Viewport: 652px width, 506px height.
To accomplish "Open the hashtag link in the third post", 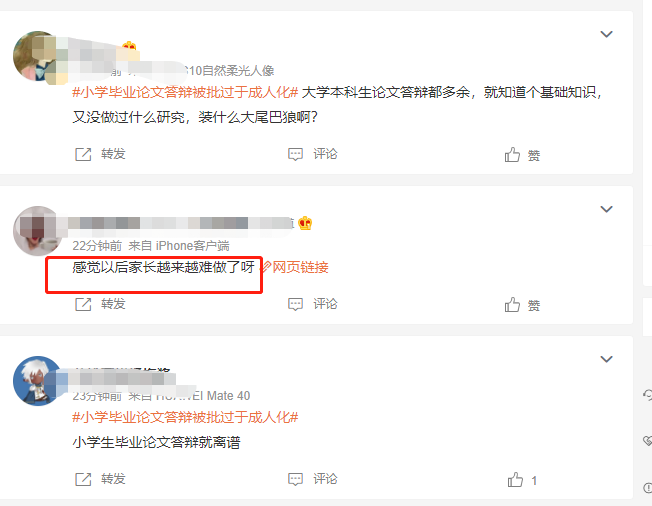I will (185, 417).
